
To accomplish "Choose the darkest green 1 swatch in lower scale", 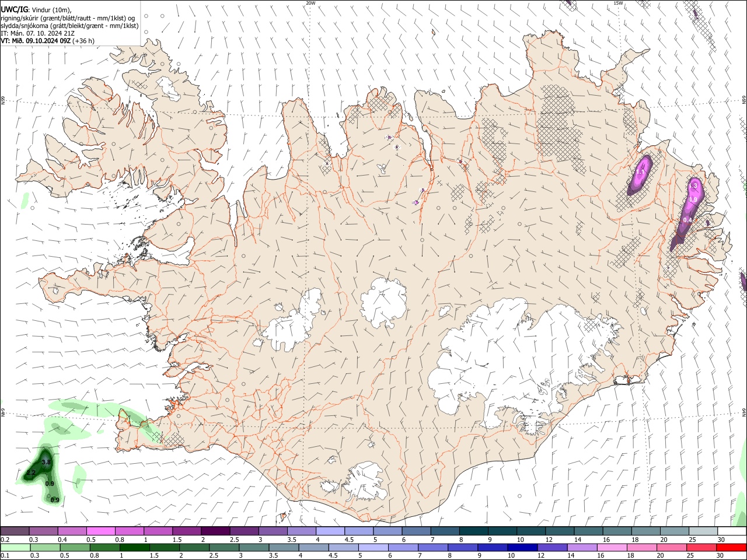I will click(134, 547).
